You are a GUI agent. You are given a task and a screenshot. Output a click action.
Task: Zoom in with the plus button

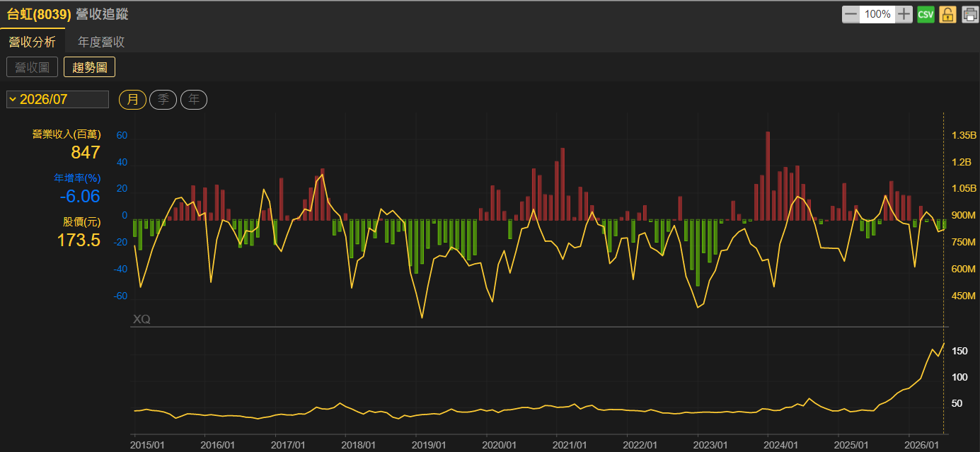click(904, 14)
